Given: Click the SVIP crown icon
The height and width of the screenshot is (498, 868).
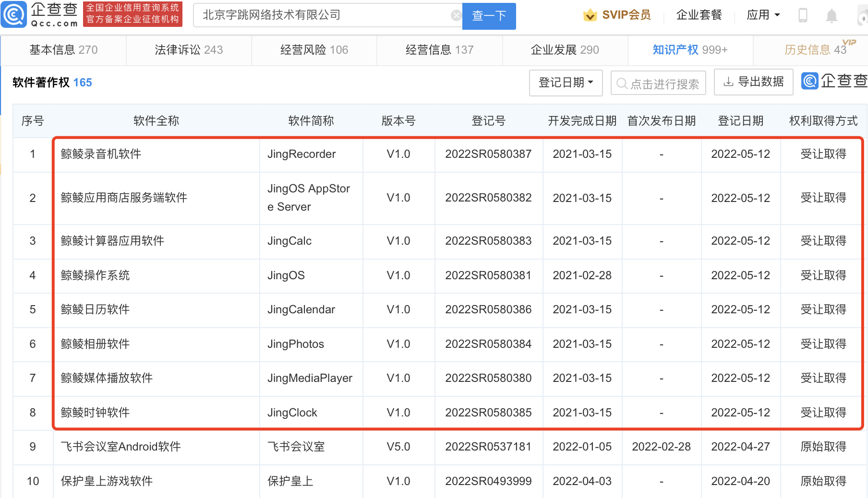Looking at the screenshot, I should [590, 15].
